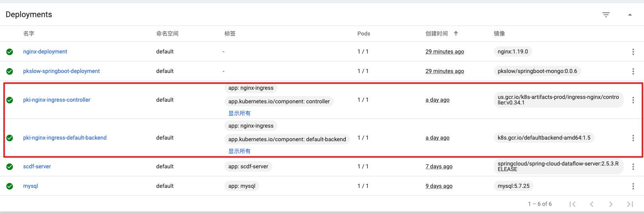Open actions menu for scdf-server row
The height and width of the screenshot is (213, 644).
pyautogui.click(x=633, y=167)
